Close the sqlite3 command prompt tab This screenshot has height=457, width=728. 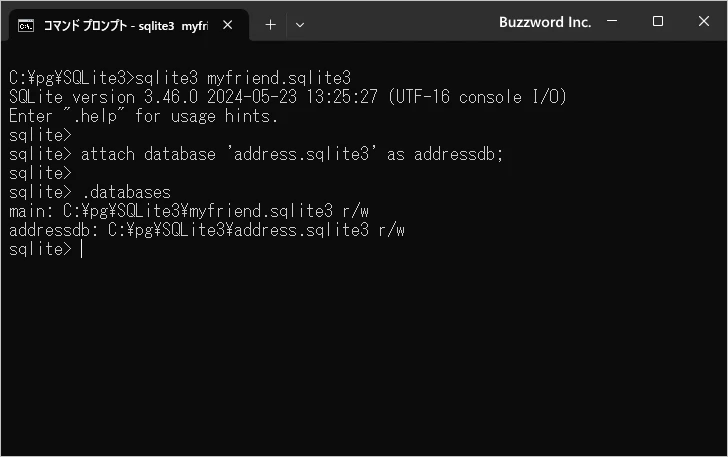click(228, 24)
